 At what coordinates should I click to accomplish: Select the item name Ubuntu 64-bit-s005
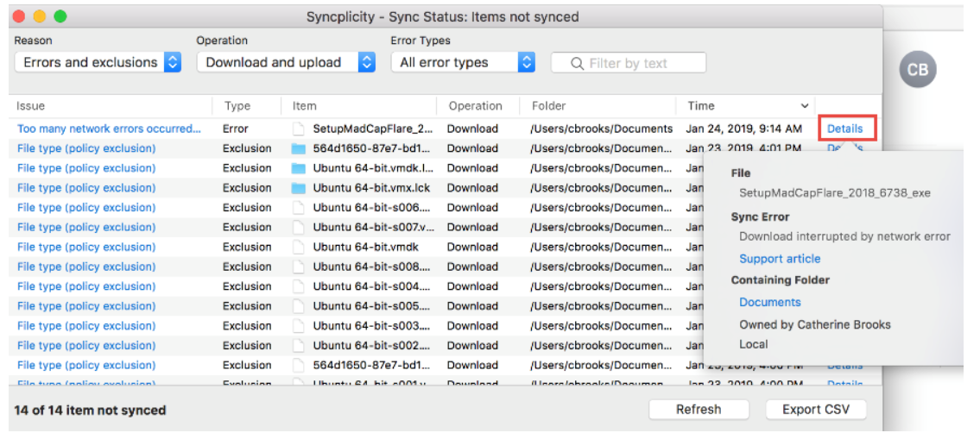(372, 305)
